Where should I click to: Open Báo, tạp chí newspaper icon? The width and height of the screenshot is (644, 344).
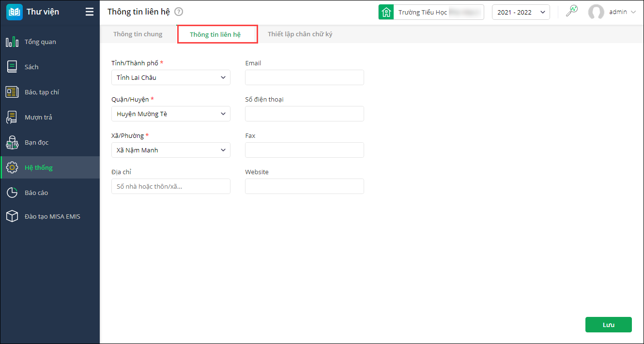[12, 92]
